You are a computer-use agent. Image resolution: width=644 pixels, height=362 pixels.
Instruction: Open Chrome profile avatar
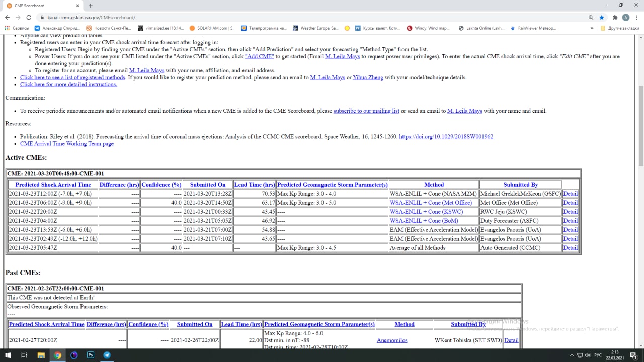click(626, 17)
